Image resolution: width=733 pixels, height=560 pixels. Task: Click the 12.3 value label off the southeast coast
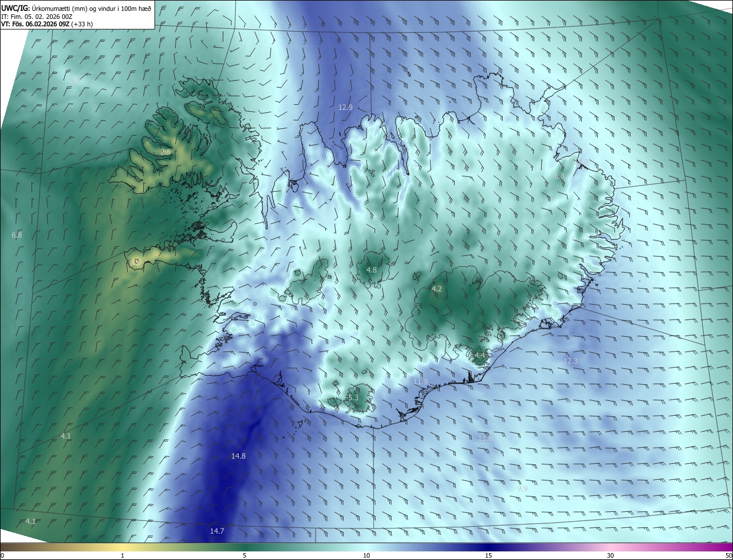pos(570,361)
